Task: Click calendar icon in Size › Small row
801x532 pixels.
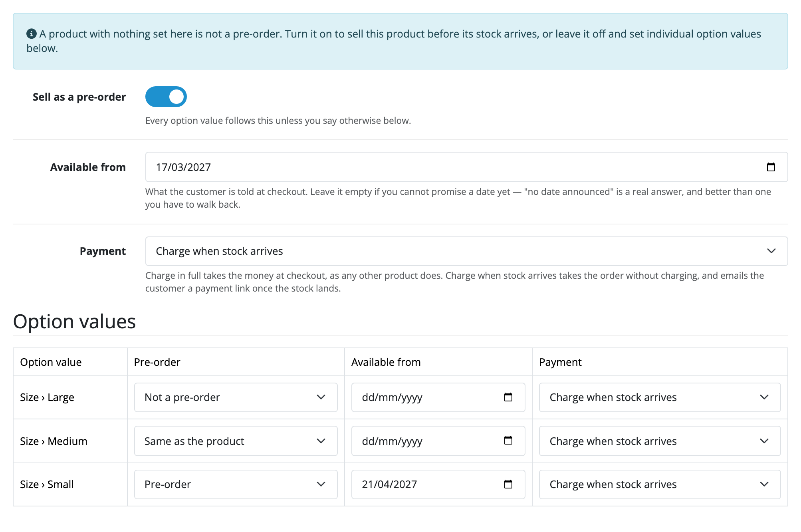Action: tap(508, 484)
